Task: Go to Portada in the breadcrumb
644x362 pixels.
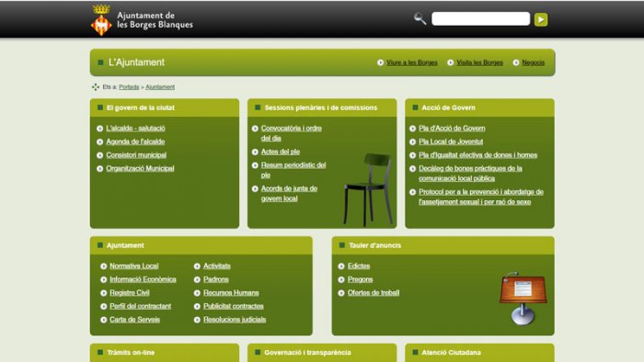Action: pyautogui.click(x=129, y=87)
